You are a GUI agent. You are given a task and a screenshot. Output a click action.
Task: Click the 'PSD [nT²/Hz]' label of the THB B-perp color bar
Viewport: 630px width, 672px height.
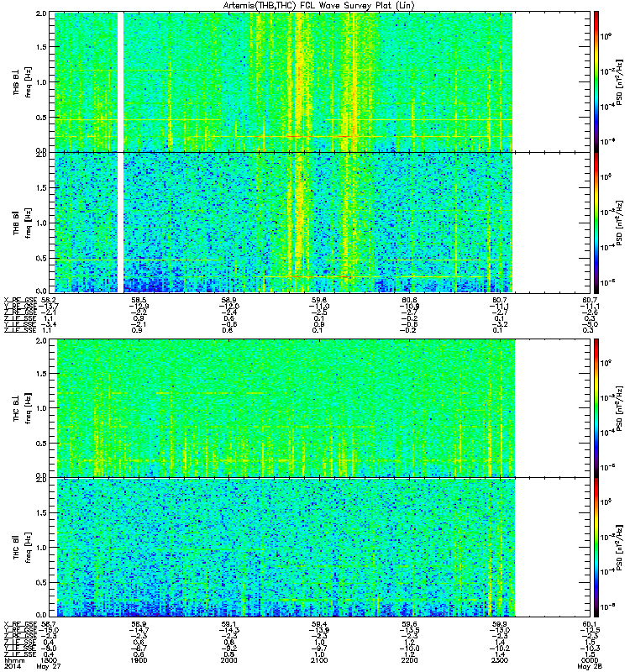click(x=619, y=81)
